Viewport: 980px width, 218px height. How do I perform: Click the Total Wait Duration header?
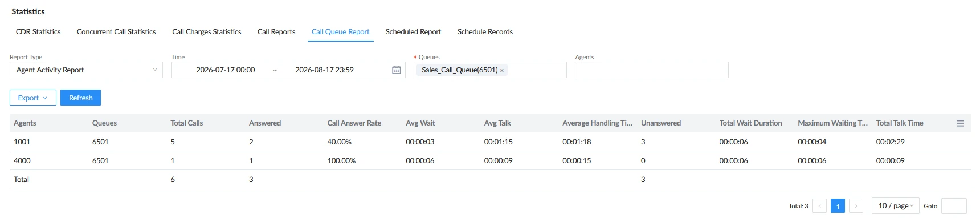750,123
